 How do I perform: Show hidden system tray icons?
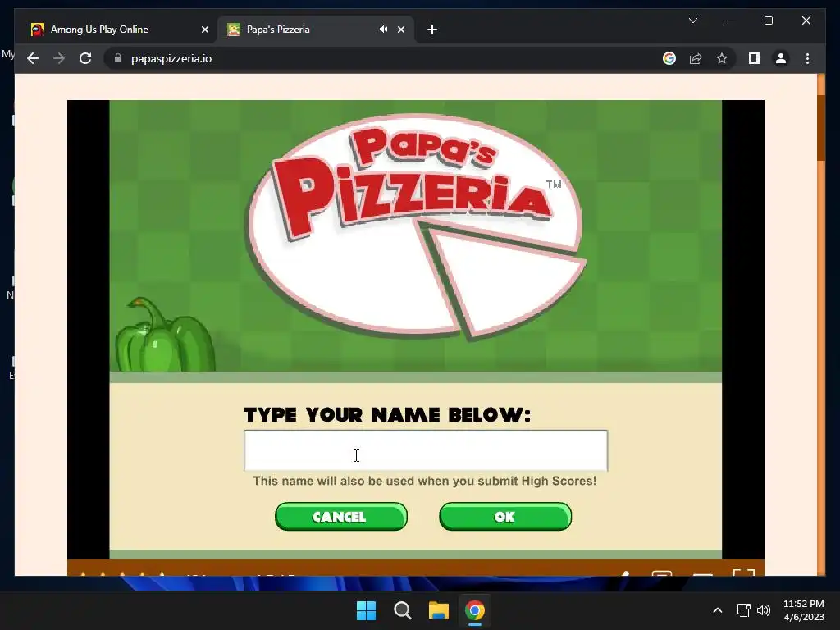tap(717, 610)
